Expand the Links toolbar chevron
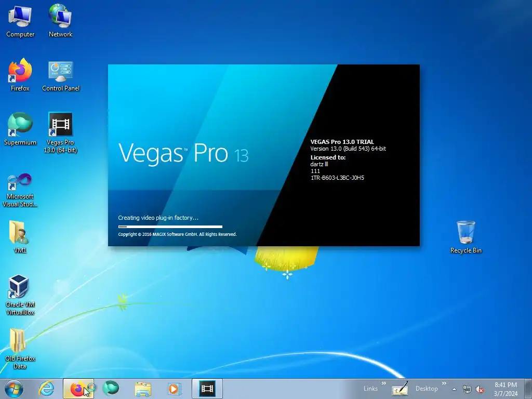The image size is (532, 399). point(384,383)
